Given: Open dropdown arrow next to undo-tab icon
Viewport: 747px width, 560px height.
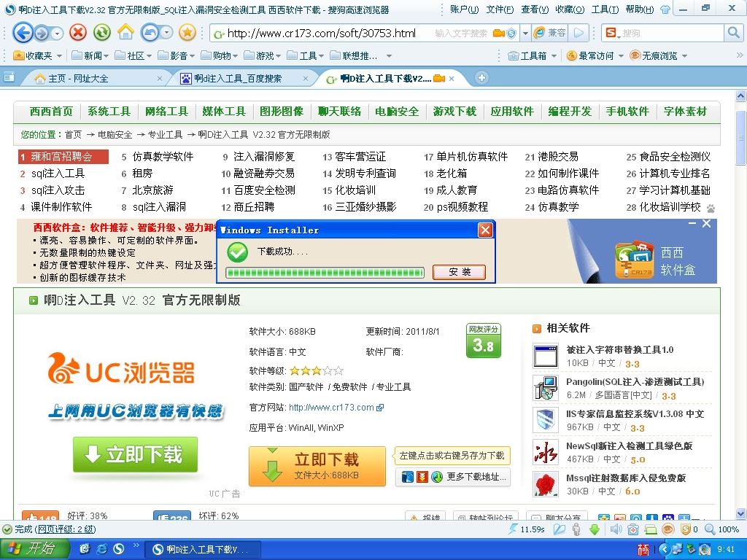Looking at the screenshot, I should 166,33.
